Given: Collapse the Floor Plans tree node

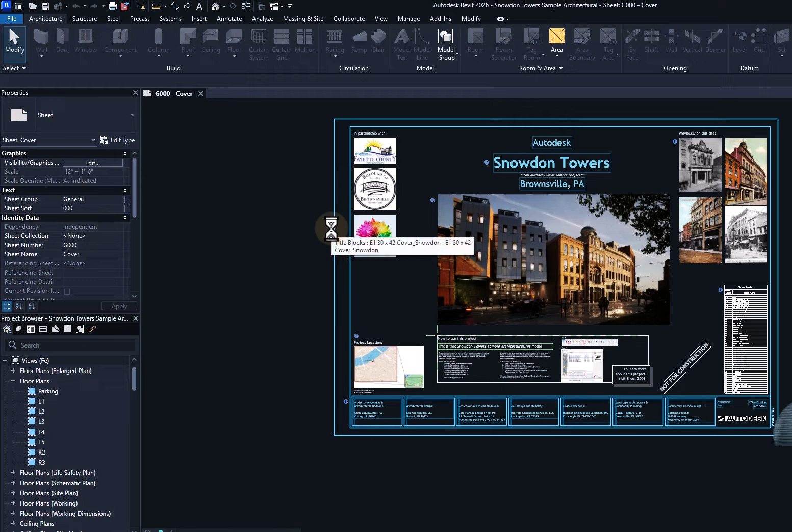Looking at the screenshot, I should click(x=13, y=381).
